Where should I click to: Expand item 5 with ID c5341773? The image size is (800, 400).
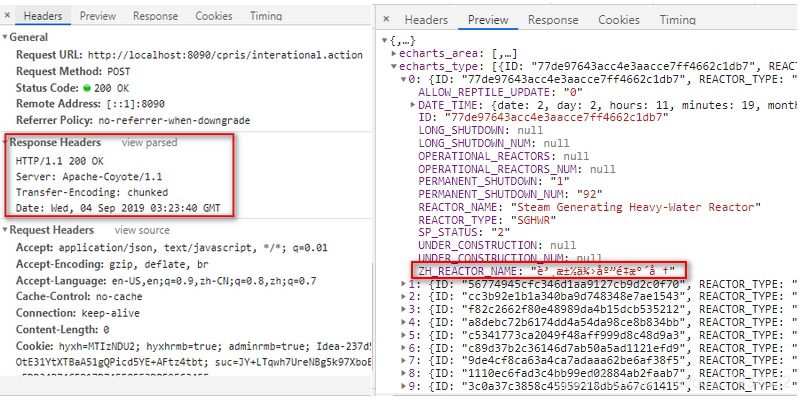point(404,335)
